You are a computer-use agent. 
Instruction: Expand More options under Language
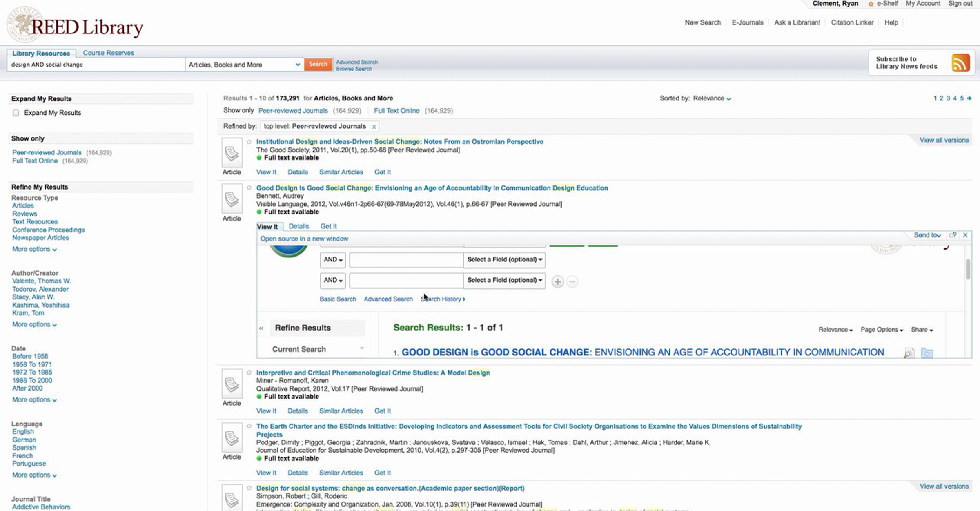click(34, 475)
